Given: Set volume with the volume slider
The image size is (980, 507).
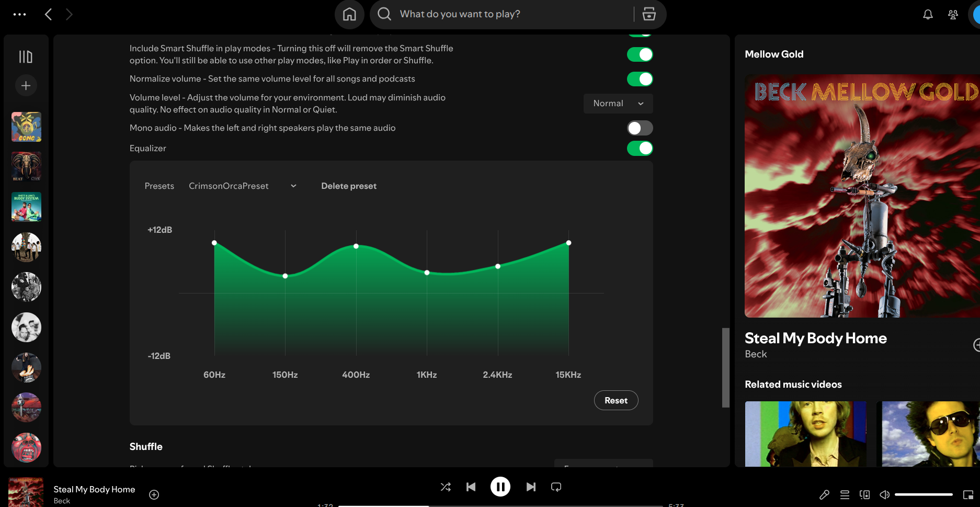Looking at the screenshot, I should pyautogui.click(x=924, y=494).
